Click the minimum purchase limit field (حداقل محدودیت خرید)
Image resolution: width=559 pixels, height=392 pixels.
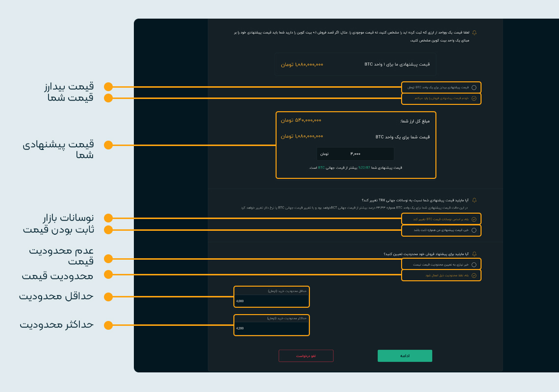pyautogui.click(x=272, y=301)
